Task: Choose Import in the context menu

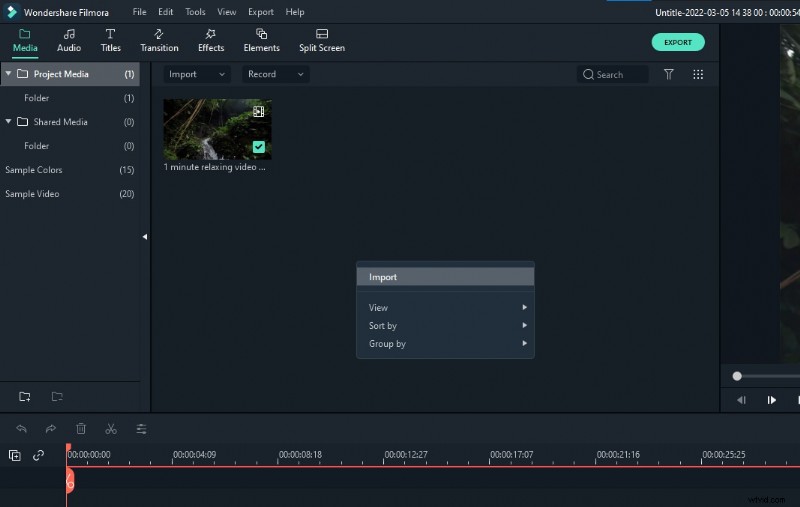Action: point(383,277)
